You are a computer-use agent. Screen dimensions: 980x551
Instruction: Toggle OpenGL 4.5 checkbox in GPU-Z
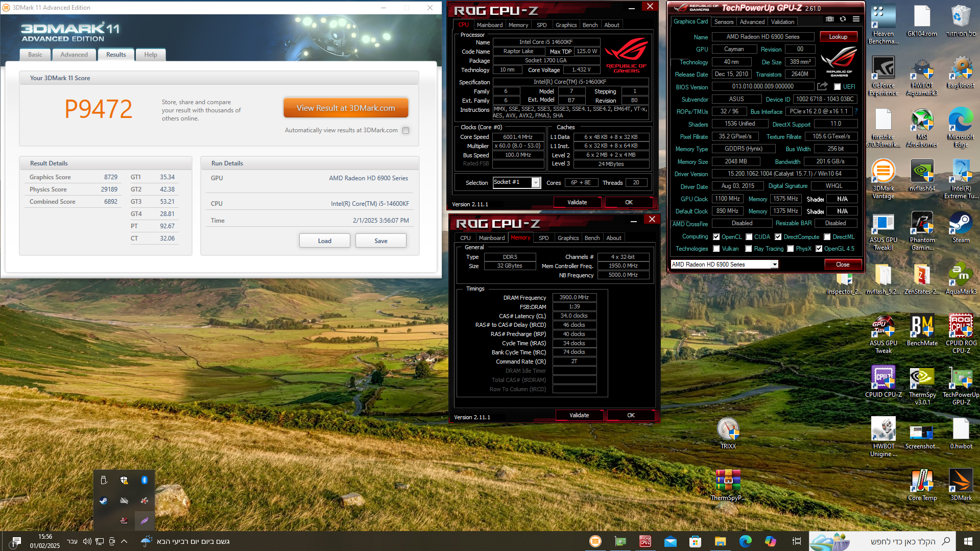click(819, 249)
